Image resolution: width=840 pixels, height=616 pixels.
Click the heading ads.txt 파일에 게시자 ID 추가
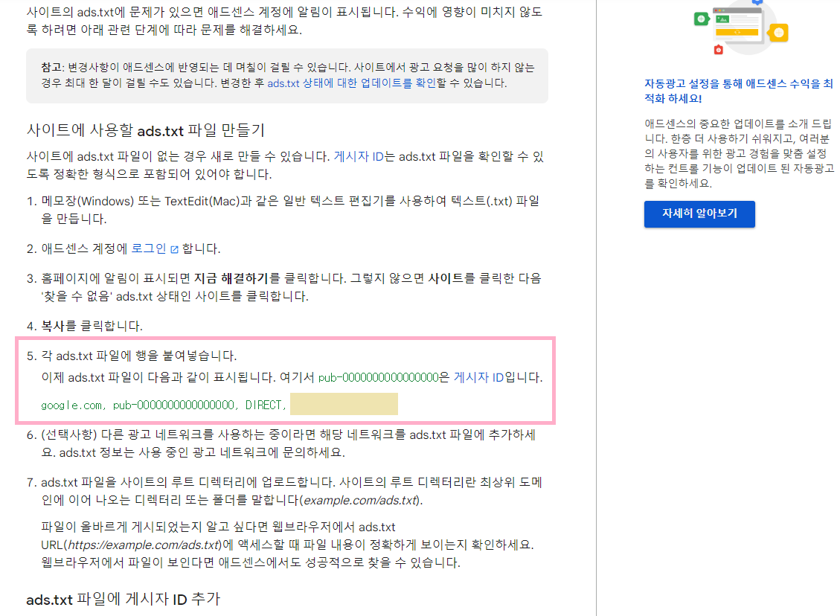click(x=121, y=600)
